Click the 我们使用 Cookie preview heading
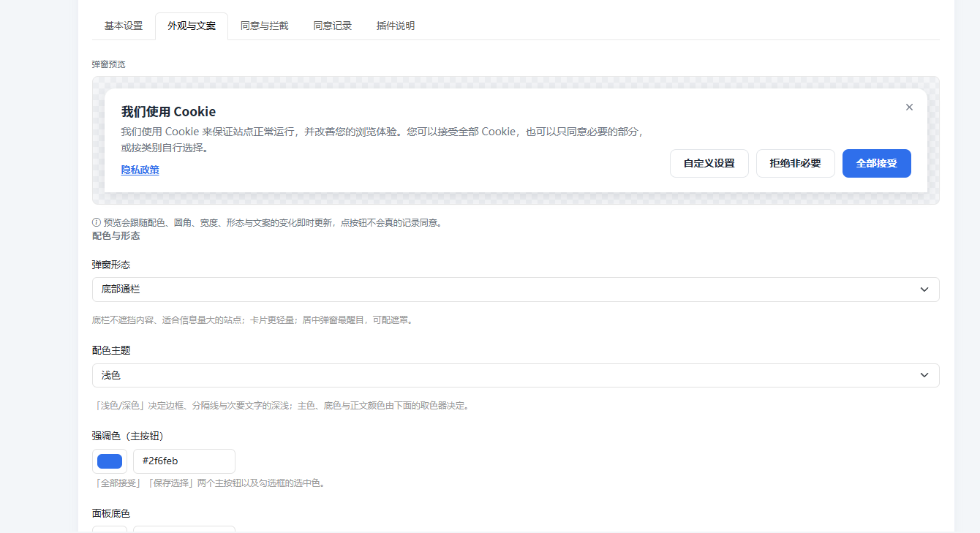This screenshot has width=980, height=533. (x=169, y=112)
